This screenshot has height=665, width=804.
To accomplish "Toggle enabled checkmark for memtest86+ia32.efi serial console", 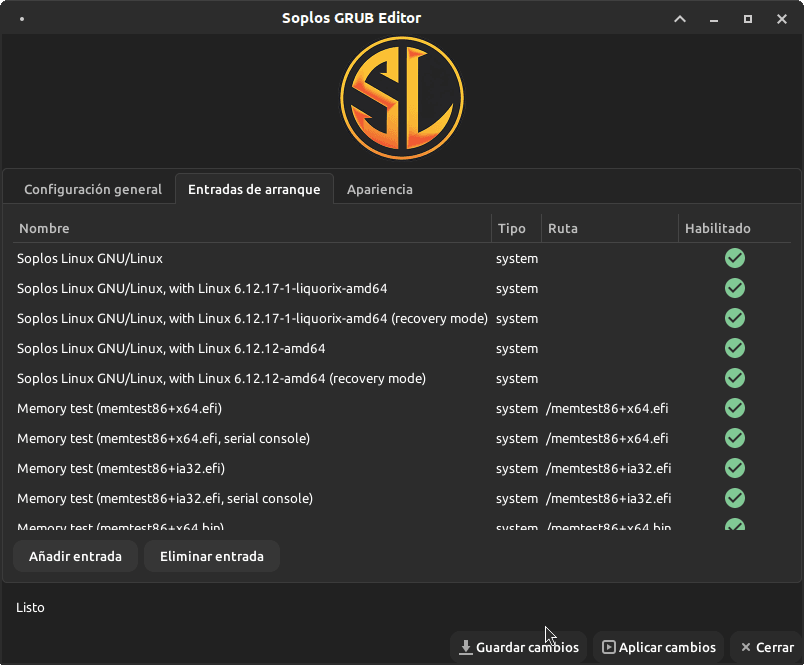I will point(735,498).
